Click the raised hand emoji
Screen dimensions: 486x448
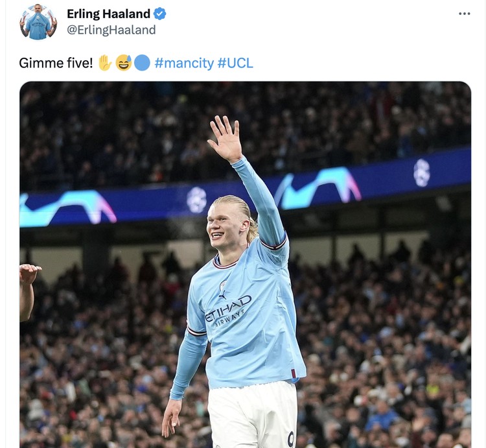pyautogui.click(x=105, y=63)
